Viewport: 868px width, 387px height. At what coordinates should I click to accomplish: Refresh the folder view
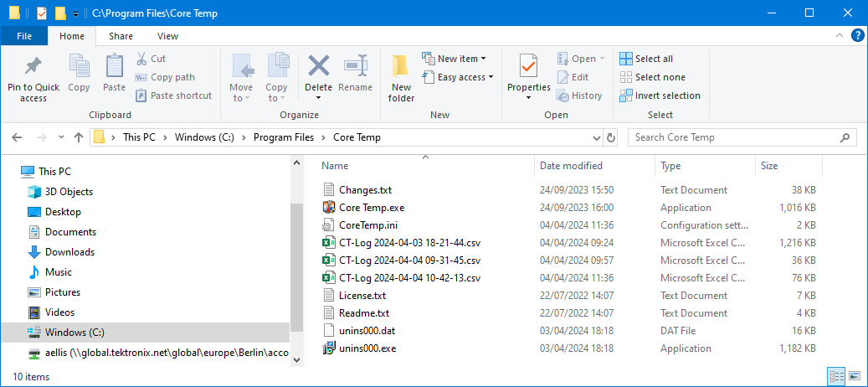coord(610,137)
